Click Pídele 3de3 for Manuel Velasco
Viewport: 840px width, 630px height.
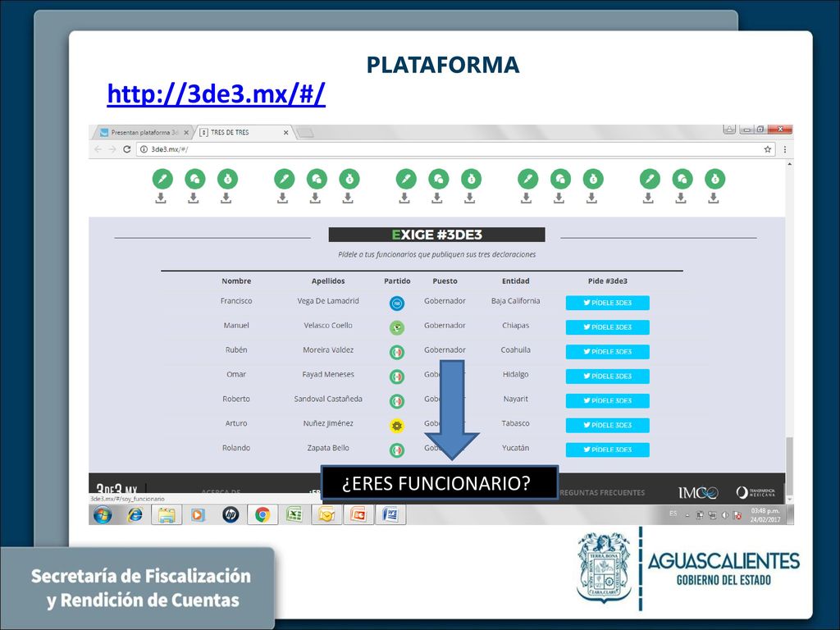point(608,327)
